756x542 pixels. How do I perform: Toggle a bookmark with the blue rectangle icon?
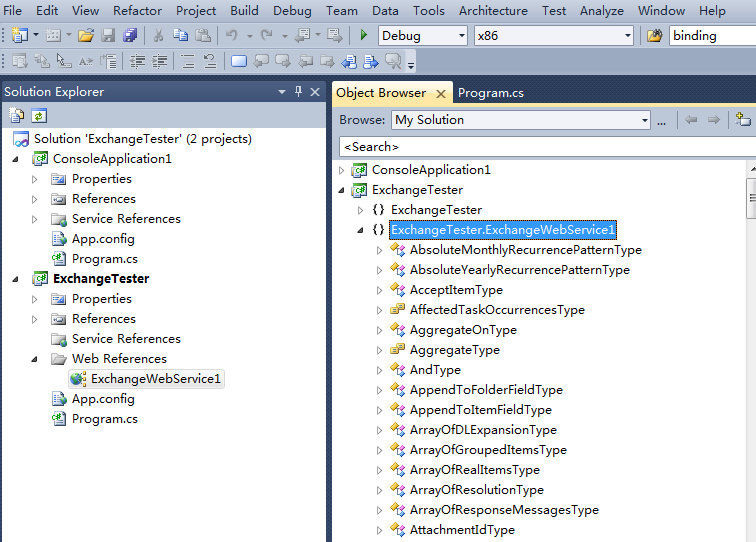click(239, 61)
